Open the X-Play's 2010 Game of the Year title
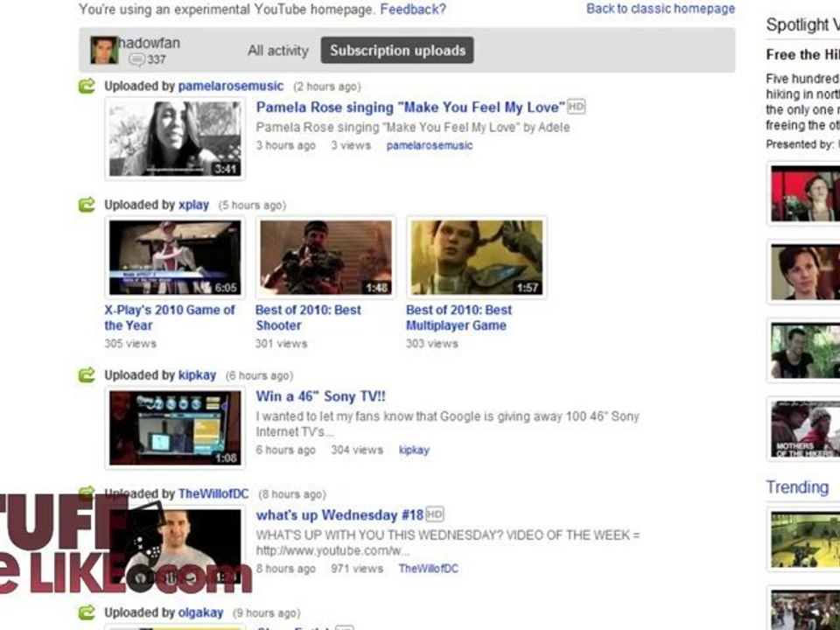 click(170, 318)
